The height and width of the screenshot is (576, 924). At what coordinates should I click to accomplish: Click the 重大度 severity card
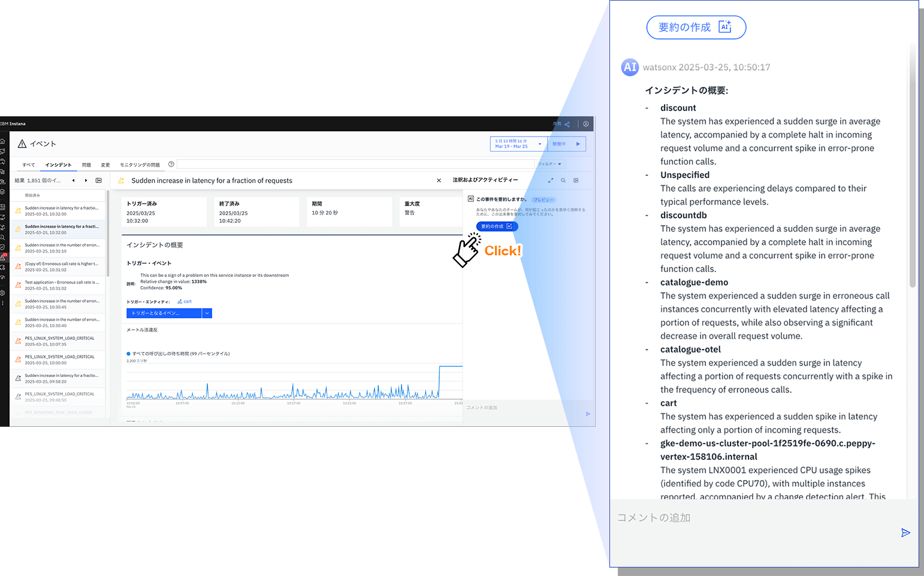[431, 212]
